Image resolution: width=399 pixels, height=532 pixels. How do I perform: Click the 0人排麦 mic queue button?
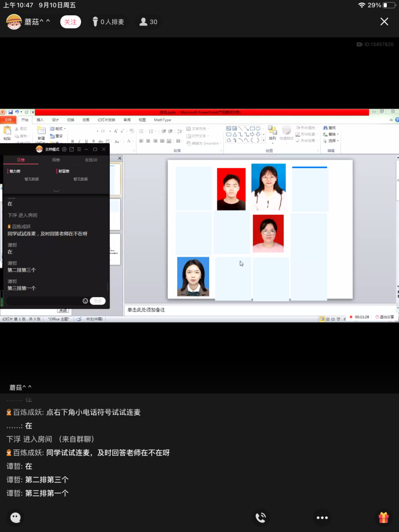pyautogui.click(x=108, y=22)
